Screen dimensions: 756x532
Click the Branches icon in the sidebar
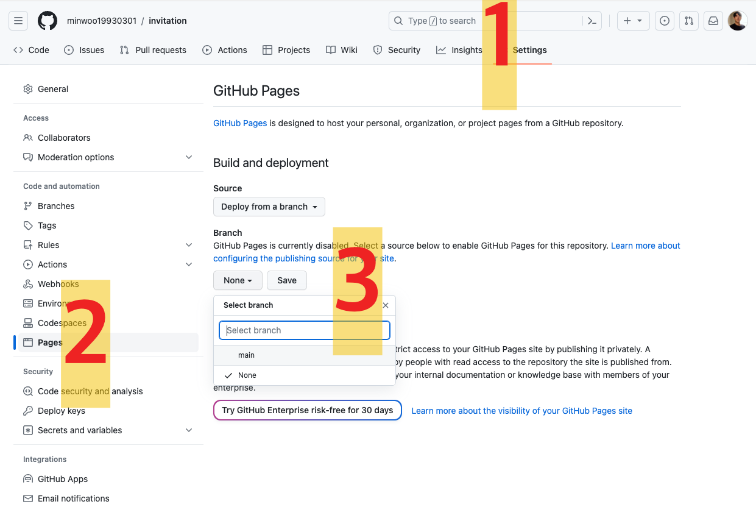tap(28, 206)
